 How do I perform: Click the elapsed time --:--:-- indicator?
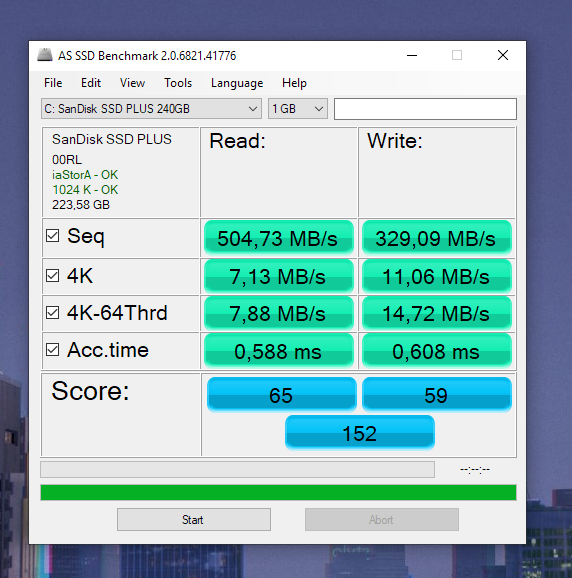475,469
